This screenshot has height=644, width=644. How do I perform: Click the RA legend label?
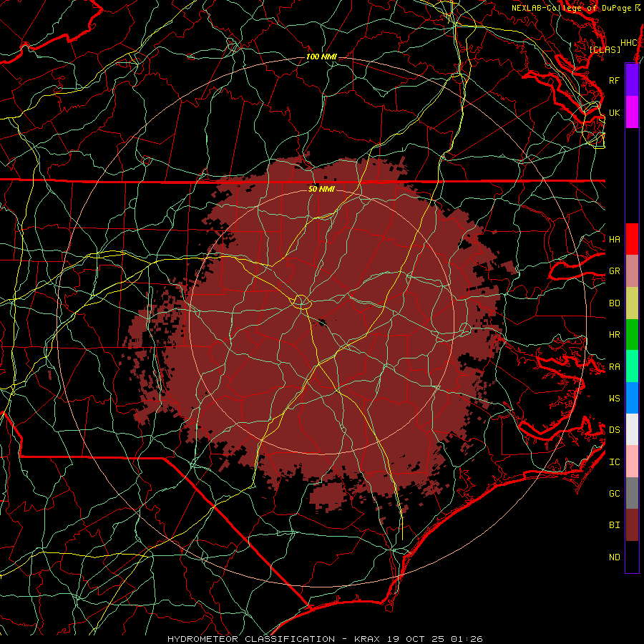tap(615, 367)
